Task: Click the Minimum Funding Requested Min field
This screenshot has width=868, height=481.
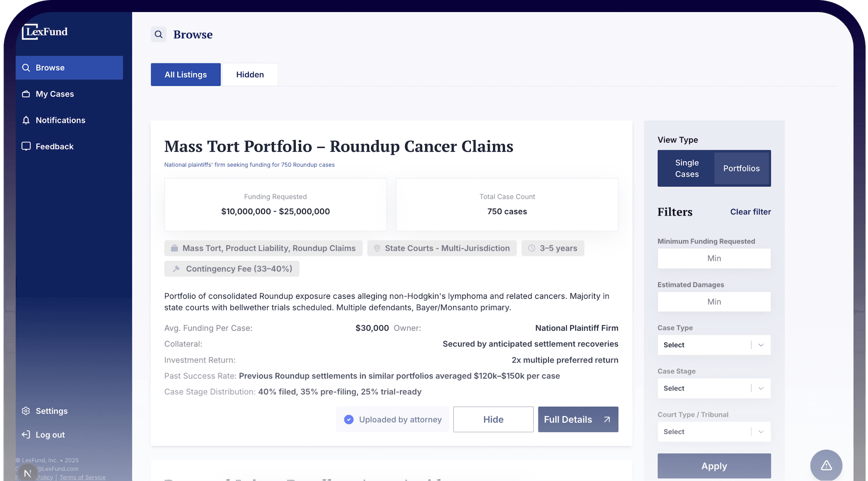Action: coord(714,258)
